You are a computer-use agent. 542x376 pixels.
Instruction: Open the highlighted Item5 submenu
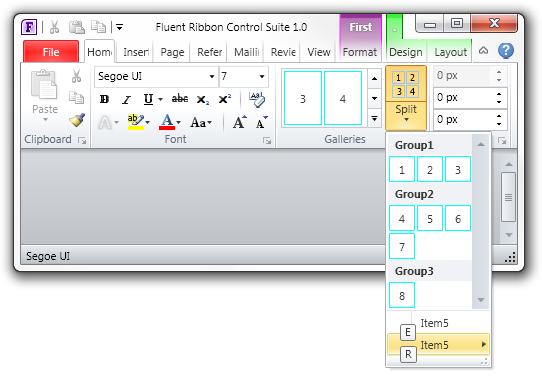click(x=438, y=344)
